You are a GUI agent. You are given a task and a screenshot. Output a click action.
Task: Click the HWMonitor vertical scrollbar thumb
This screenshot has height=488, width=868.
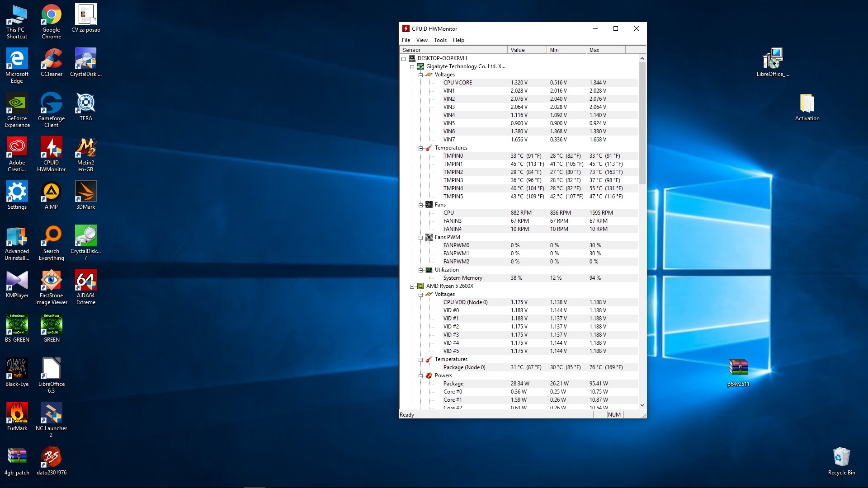point(642,123)
